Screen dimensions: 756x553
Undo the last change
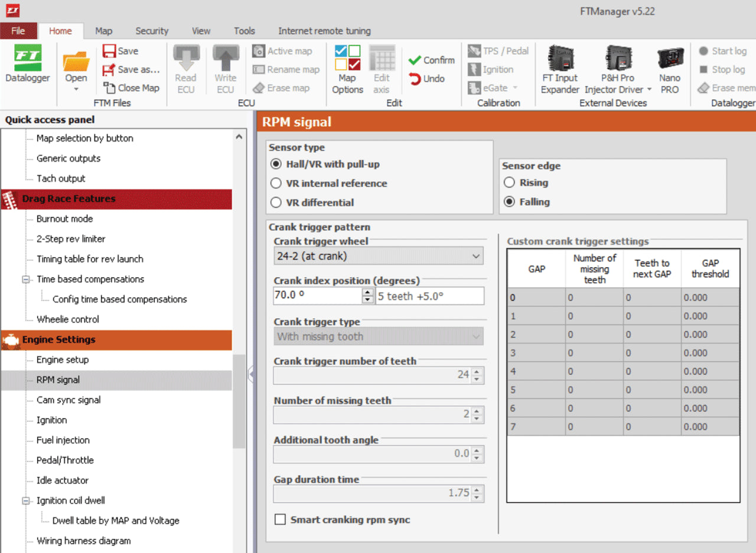(426, 78)
